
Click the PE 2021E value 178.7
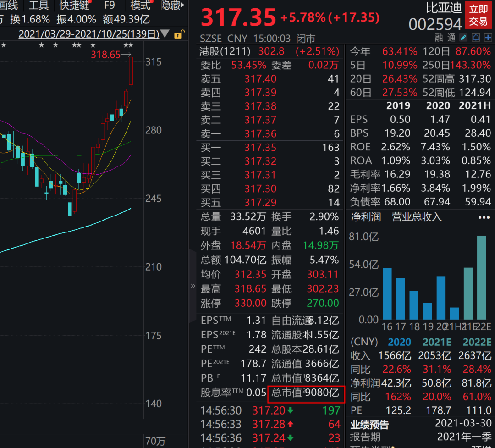point(253,364)
